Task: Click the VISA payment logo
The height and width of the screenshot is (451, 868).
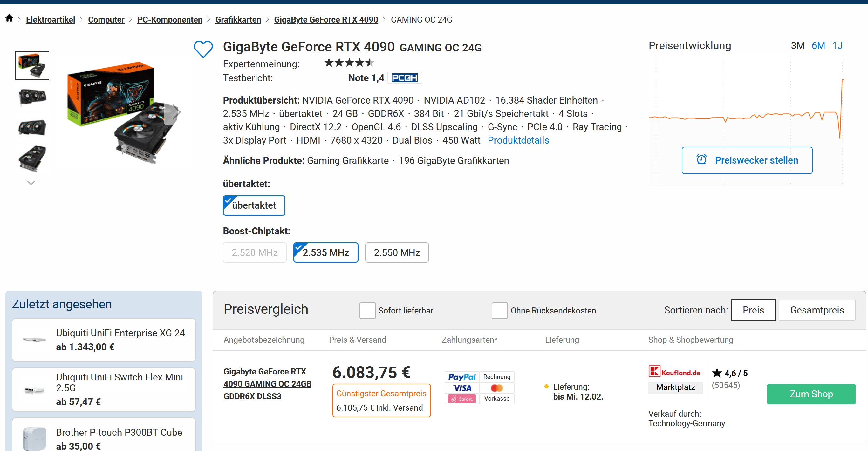Action: click(462, 388)
